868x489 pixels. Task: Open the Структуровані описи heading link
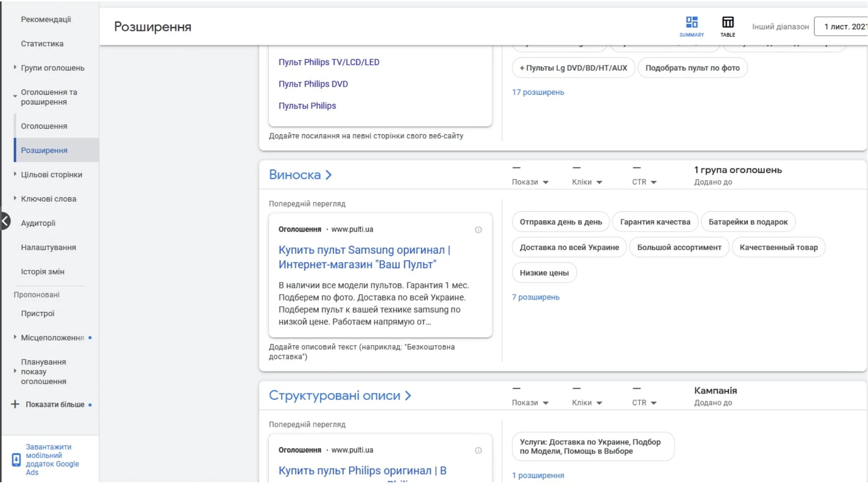pos(340,396)
